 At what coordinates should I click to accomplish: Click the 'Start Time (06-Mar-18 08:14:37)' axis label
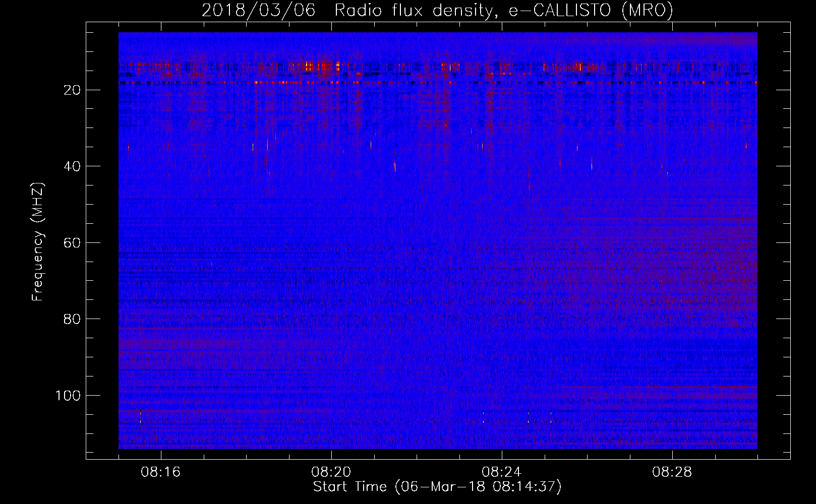coord(437,487)
